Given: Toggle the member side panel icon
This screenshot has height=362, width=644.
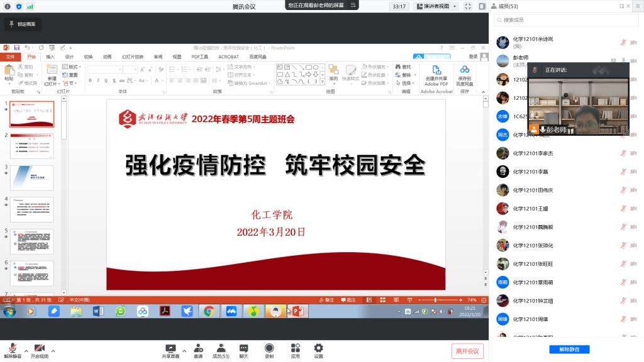Looking at the screenshot, I should pyautogui.click(x=481, y=6).
